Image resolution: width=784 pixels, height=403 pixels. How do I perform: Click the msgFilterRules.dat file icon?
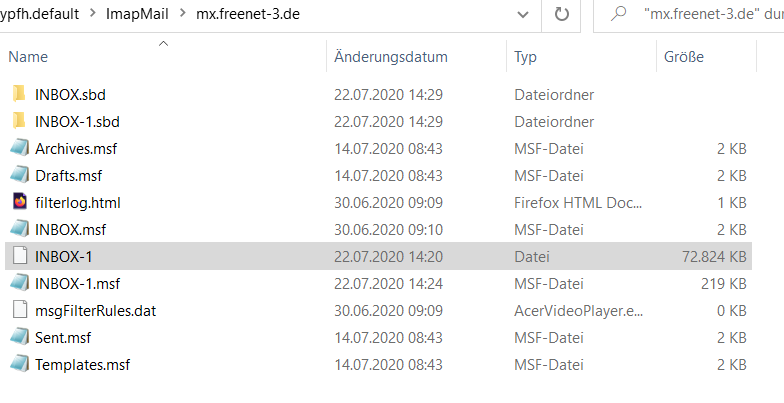[20, 311]
